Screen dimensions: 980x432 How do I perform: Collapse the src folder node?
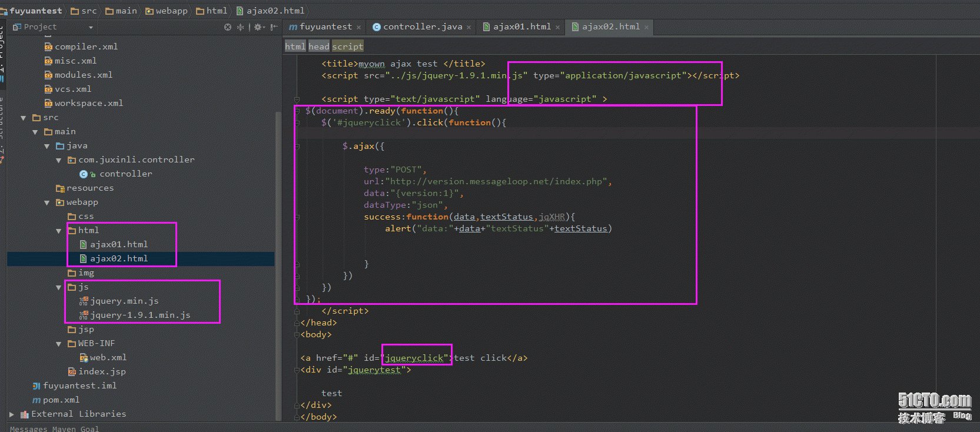pyautogui.click(x=24, y=118)
